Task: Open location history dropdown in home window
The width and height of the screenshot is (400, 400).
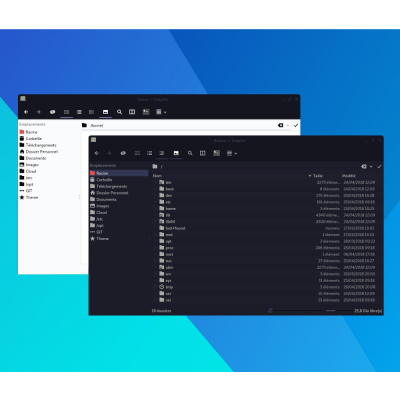Action: pos(288,125)
